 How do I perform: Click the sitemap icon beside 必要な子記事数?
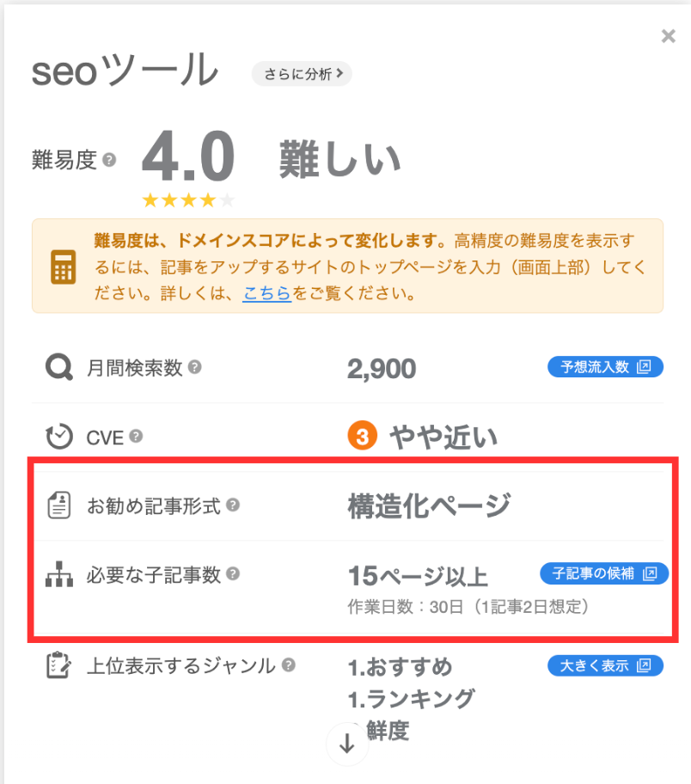58,575
